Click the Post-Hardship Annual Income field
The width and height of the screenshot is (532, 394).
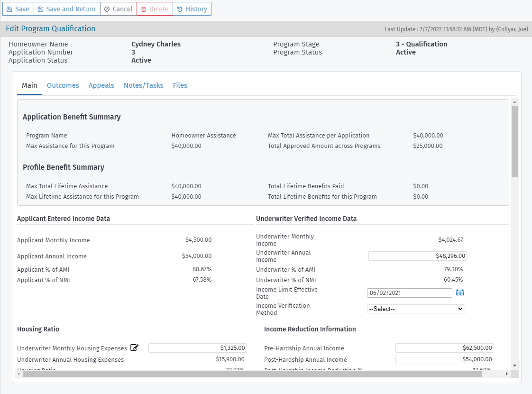[x=444, y=359]
